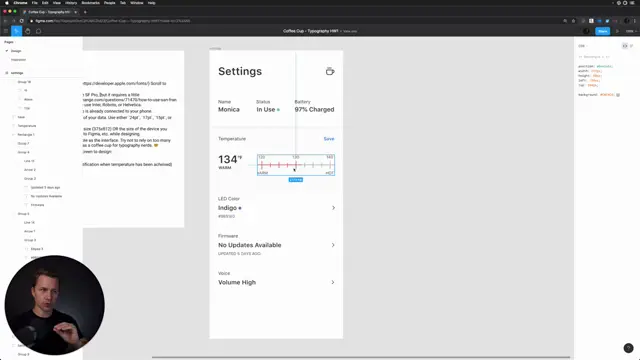Viewport: 640px width, 360px height.
Task: Click the Share button
Action: tap(602, 31)
